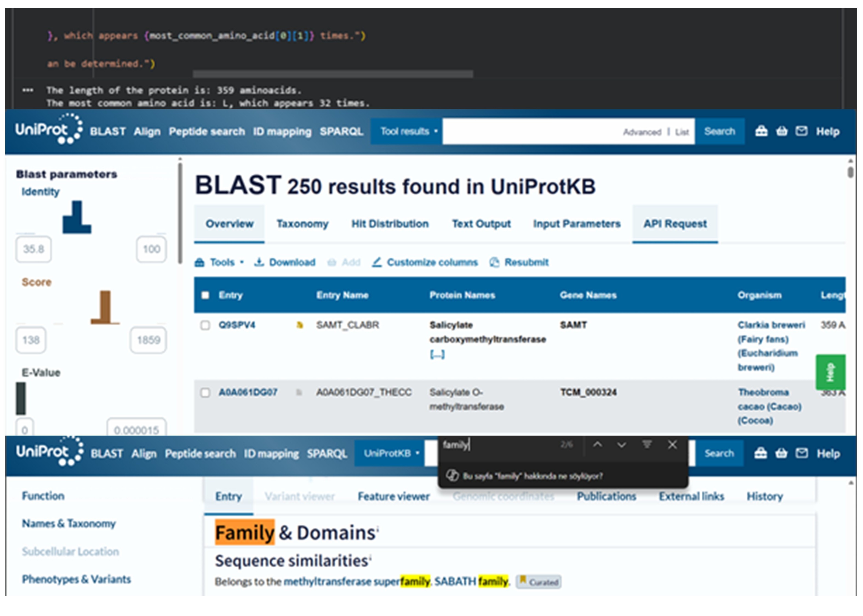
Task: Check the A0A061DG07 entry checkbox
Action: pyautogui.click(x=205, y=392)
